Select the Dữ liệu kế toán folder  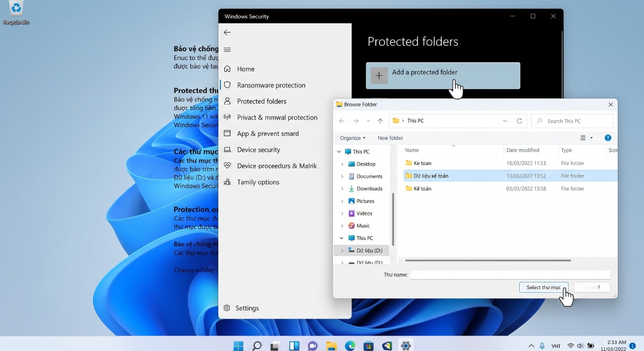(510, 176)
